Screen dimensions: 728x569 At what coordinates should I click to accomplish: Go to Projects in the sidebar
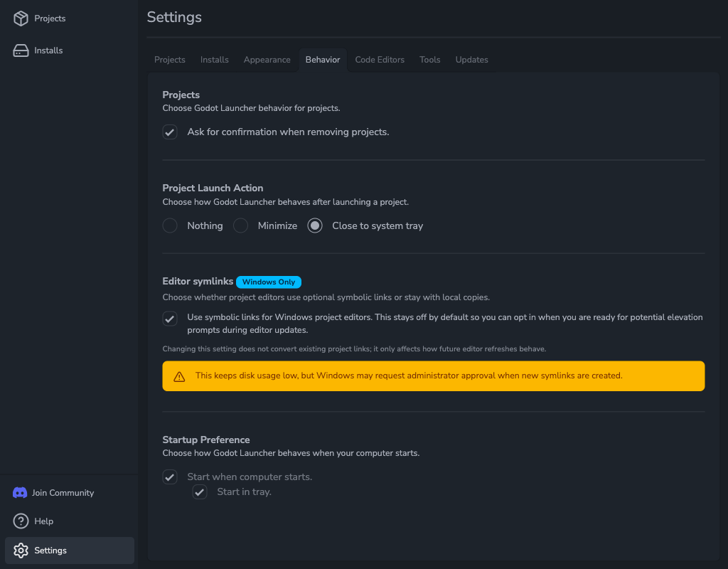tap(70, 18)
